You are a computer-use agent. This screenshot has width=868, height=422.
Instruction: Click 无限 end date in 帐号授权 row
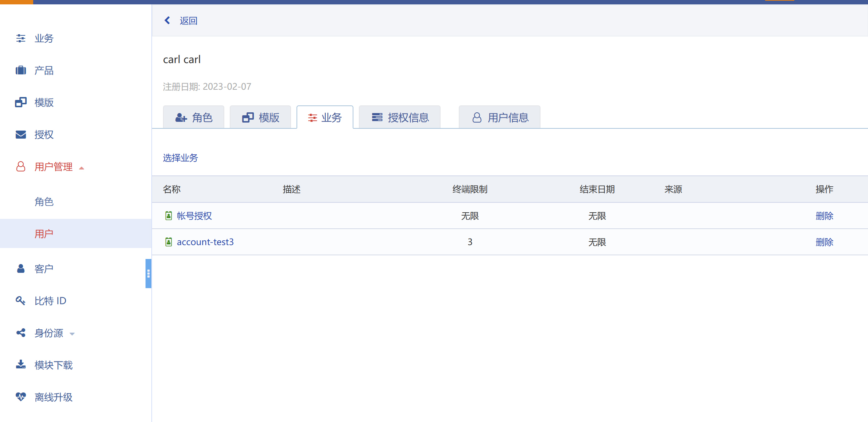tap(597, 216)
